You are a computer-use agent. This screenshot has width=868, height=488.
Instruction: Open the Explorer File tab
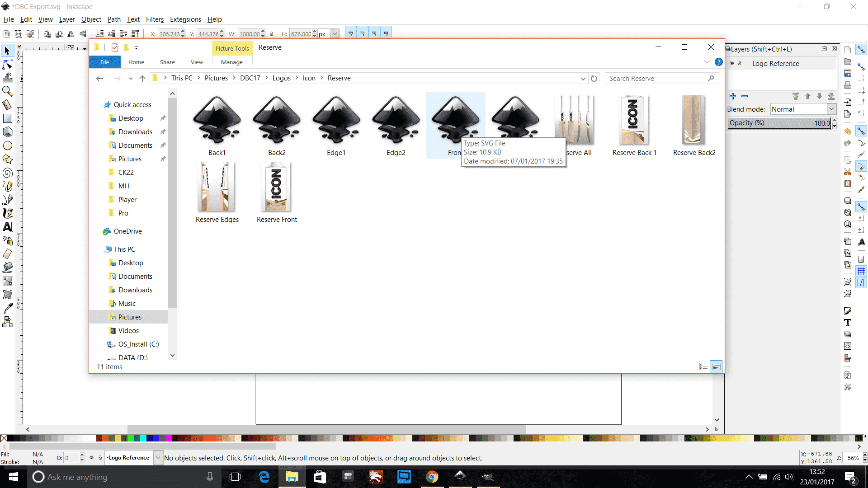(x=104, y=62)
